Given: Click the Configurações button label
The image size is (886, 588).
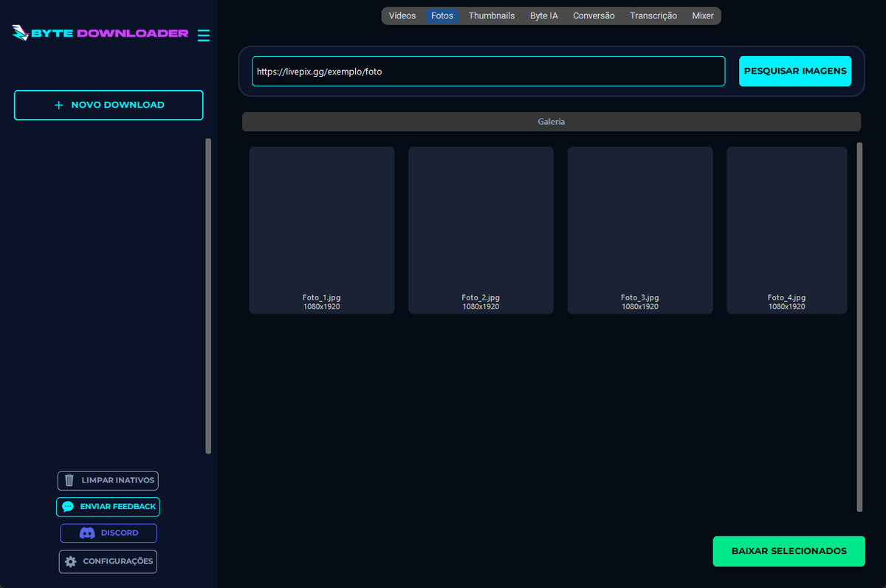Looking at the screenshot, I should [x=118, y=561].
